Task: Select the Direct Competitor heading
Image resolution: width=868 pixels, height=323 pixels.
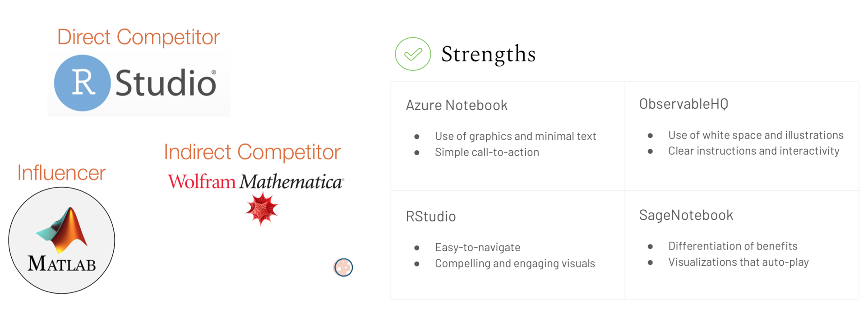Action: pyautogui.click(x=139, y=37)
